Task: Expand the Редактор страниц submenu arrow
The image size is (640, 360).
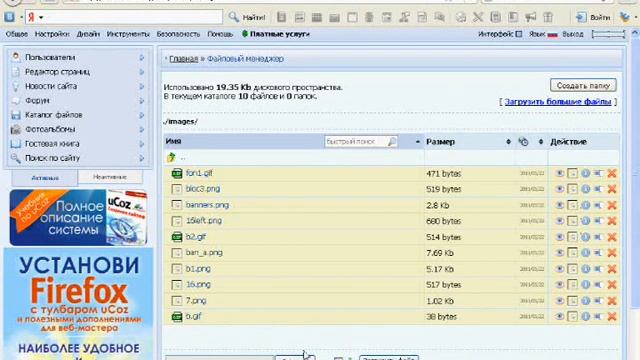Action: pyautogui.click(x=141, y=72)
